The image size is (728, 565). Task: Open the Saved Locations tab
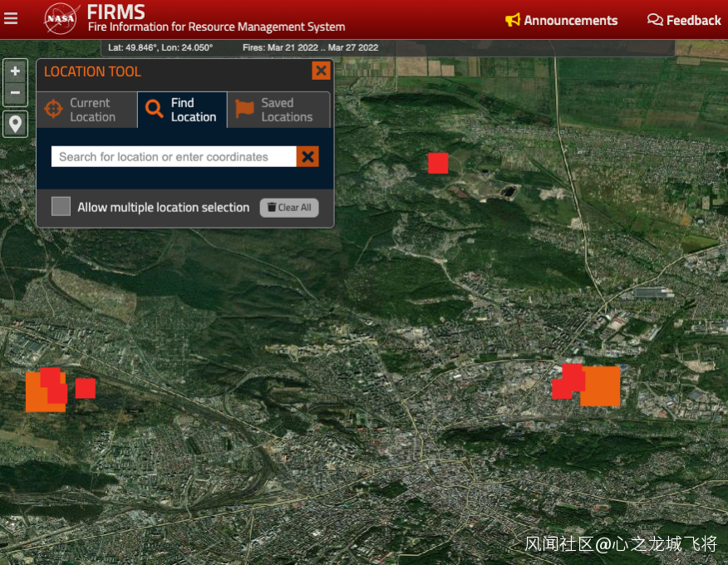[x=278, y=110]
